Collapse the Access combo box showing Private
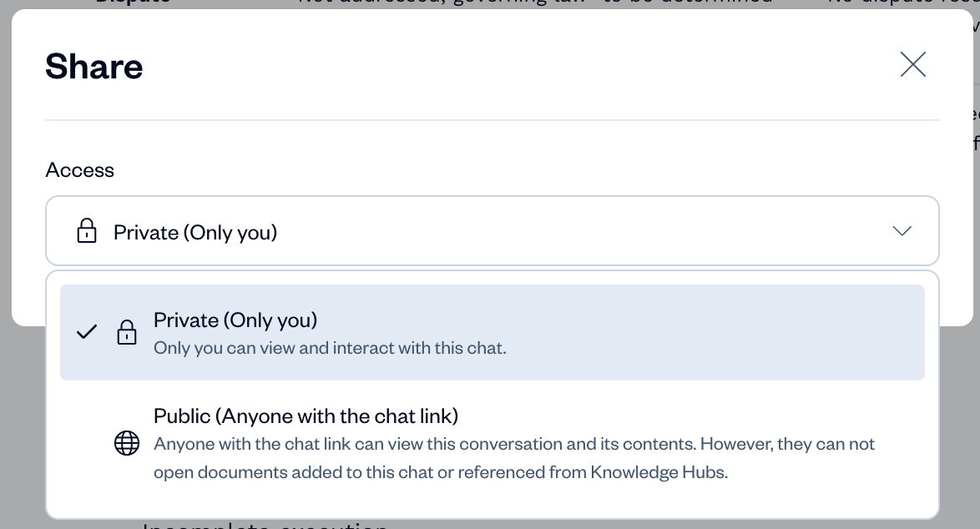The width and height of the screenshot is (980, 529). pos(492,231)
